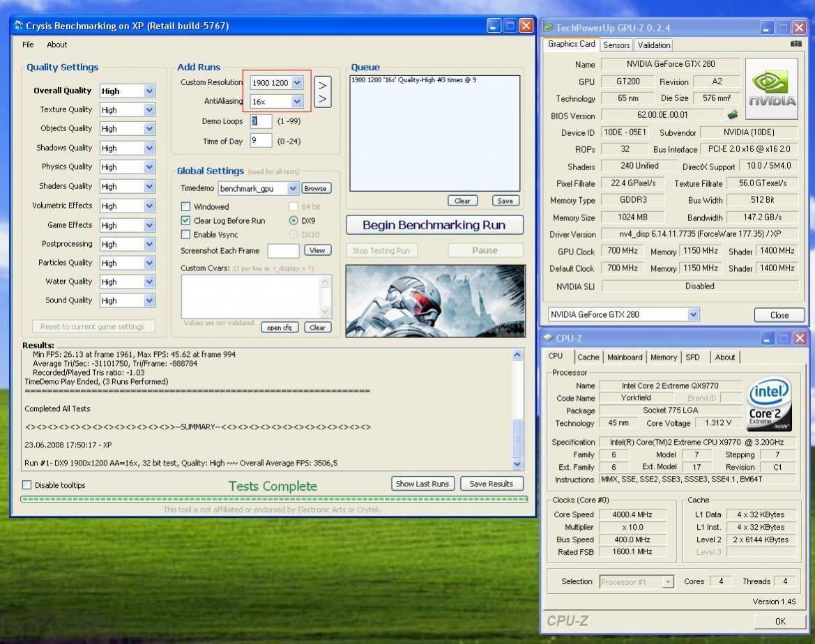Click the NVIDIA logo in GPU-Z
Screen dimensions: 815x644
pyautogui.click(x=771, y=89)
